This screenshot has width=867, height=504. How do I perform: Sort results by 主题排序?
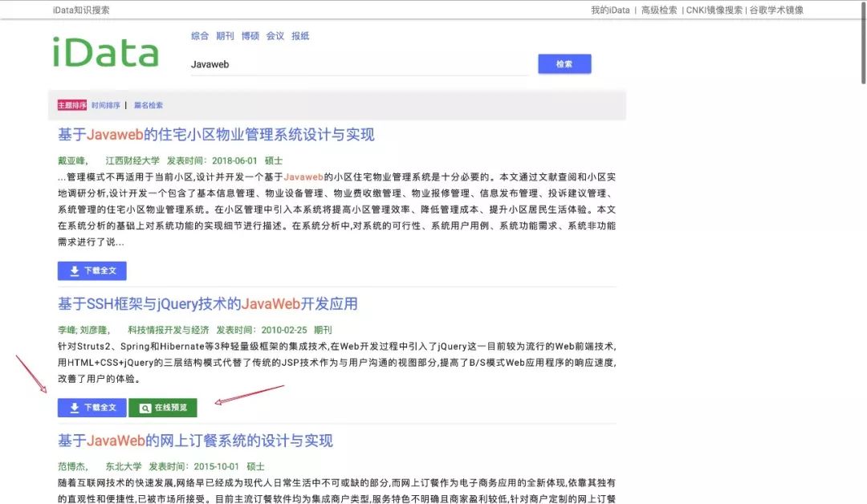72,105
